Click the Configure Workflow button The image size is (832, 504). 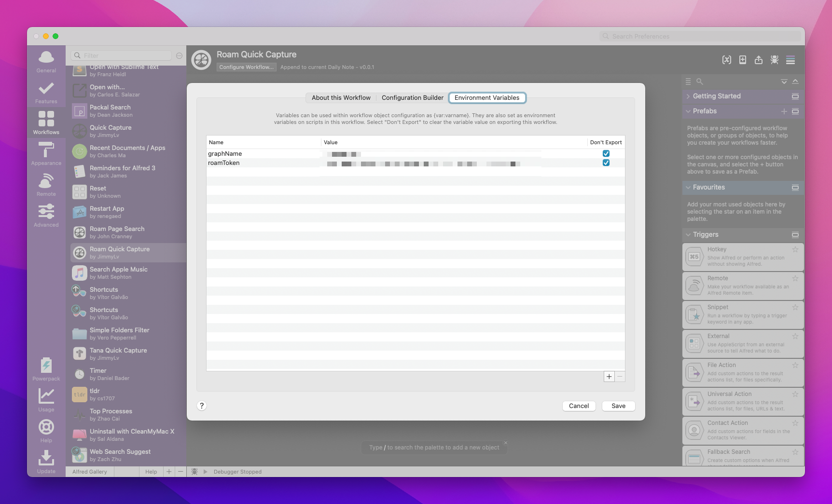point(246,67)
